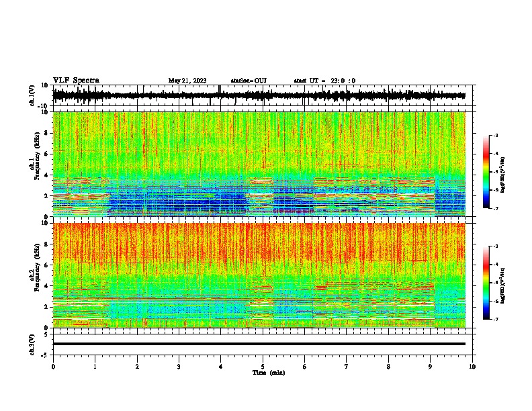Click the '9' tick on time axis
The image size is (532, 411).
pyautogui.click(x=430, y=367)
